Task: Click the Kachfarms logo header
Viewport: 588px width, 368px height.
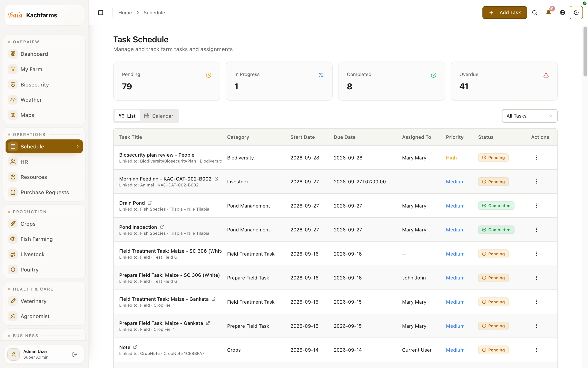Action: pyautogui.click(x=44, y=15)
